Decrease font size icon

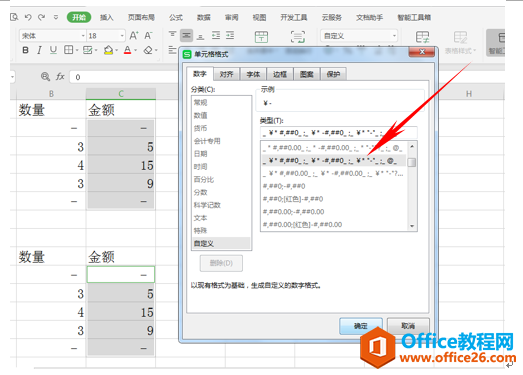(x=148, y=35)
